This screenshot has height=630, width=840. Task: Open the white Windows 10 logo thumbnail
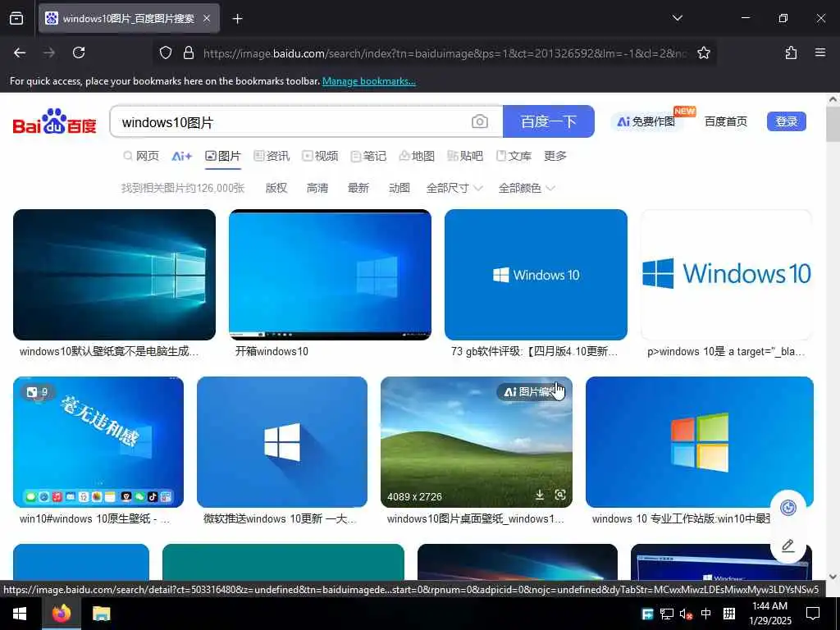coord(727,274)
